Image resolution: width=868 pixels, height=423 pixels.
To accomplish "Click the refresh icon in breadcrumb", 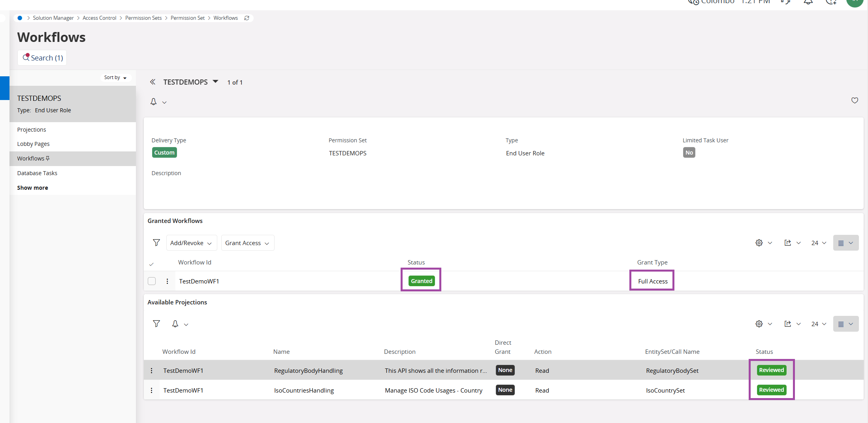I will (x=247, y=18).
